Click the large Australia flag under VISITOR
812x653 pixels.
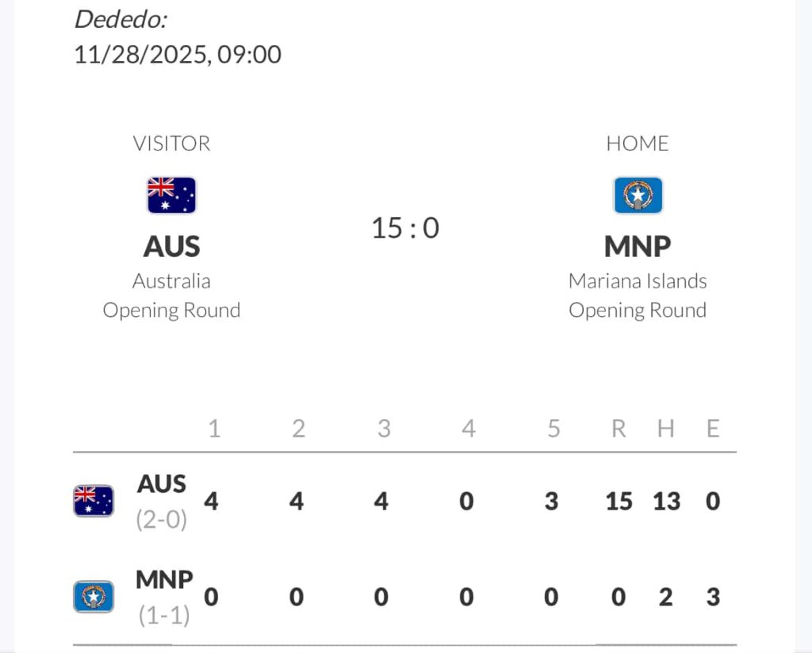(x=171, y=195)
